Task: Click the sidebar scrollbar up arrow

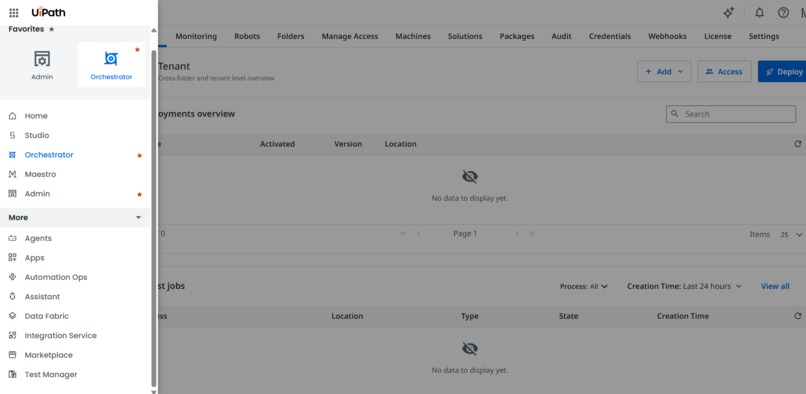Action: coord(153,30)
